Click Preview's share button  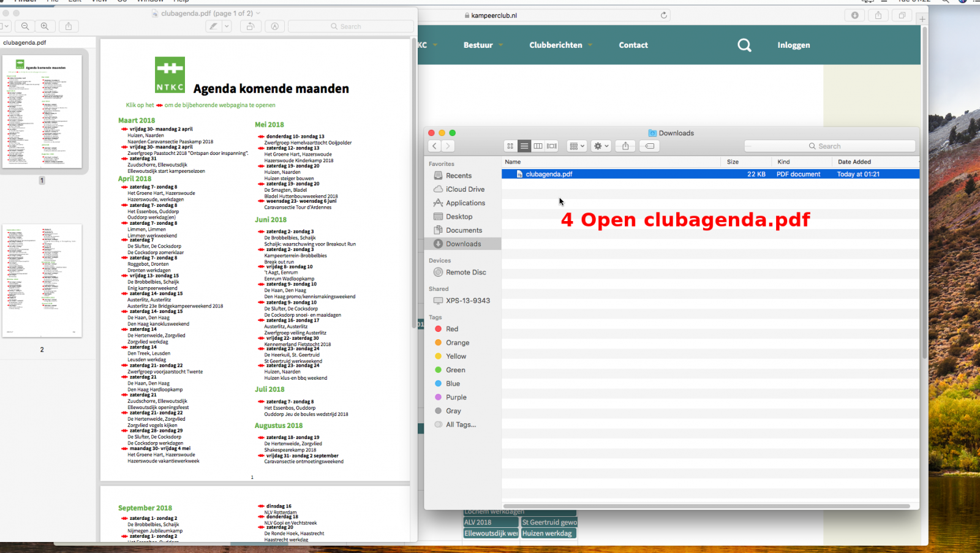pyautogui.click(x=69, y=26)
